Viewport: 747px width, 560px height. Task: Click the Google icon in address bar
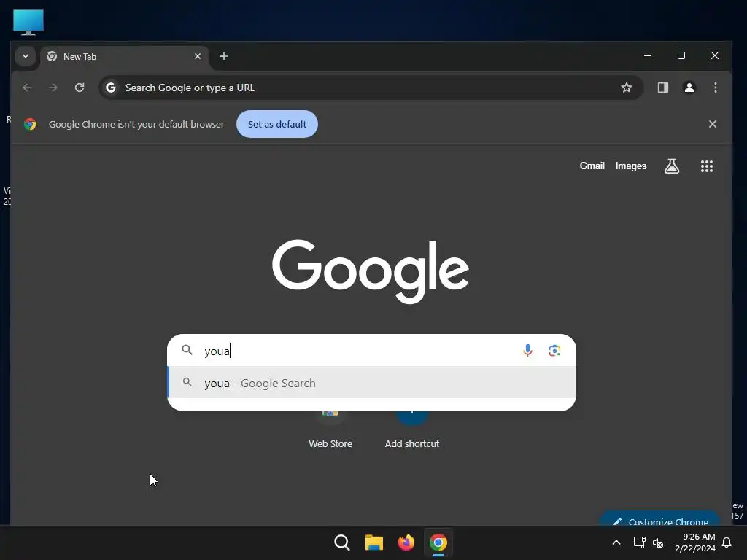pyautogui.click(x=111, y=87)
